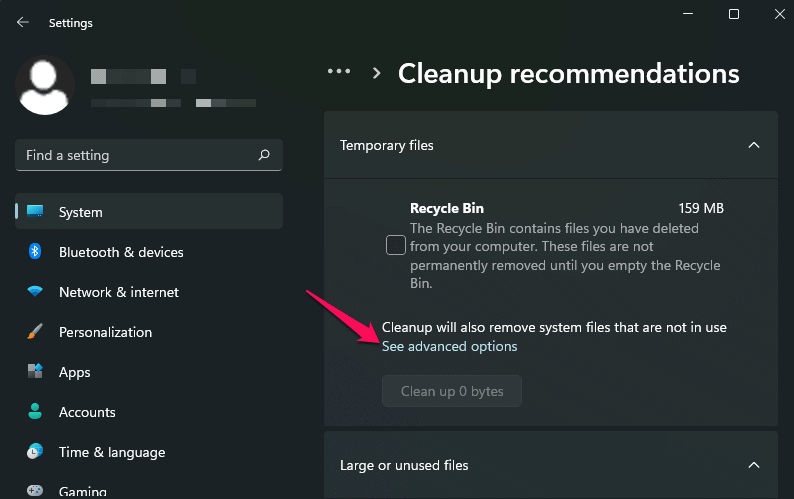
Task: Click the Apps icon in sidebar
Action: pyautogui.click(x=36, y=372)
